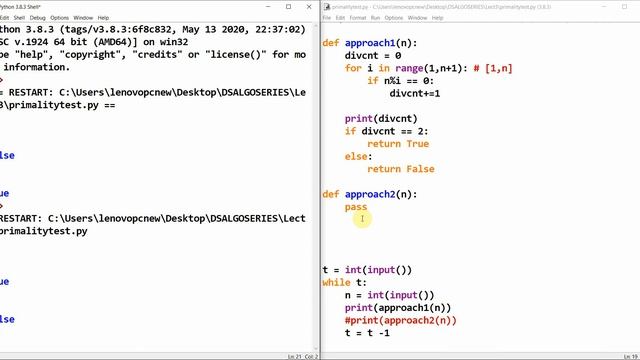Screen dimensions: 640x360
Task: Click the Shell window vertical scrollbar
Action: click(316, 188)
